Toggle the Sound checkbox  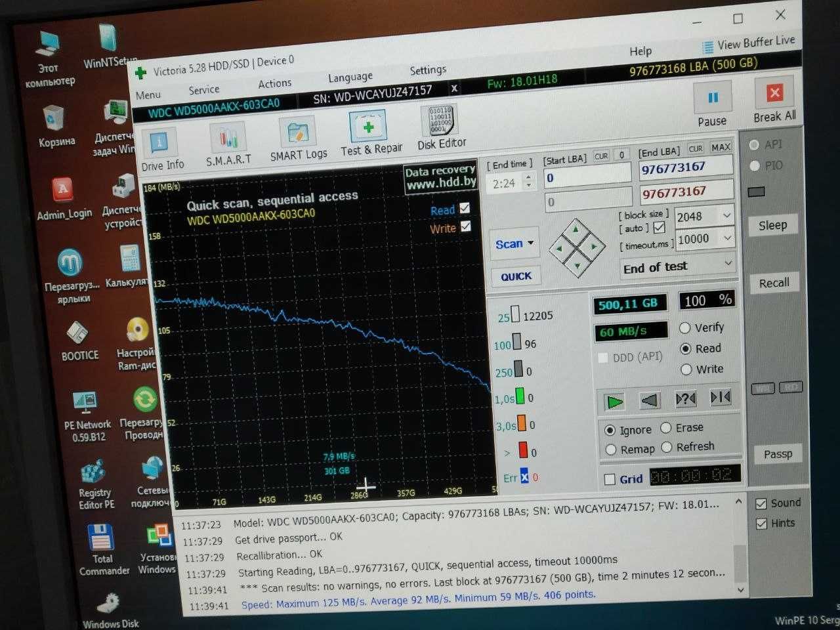[x=761, y=504]
